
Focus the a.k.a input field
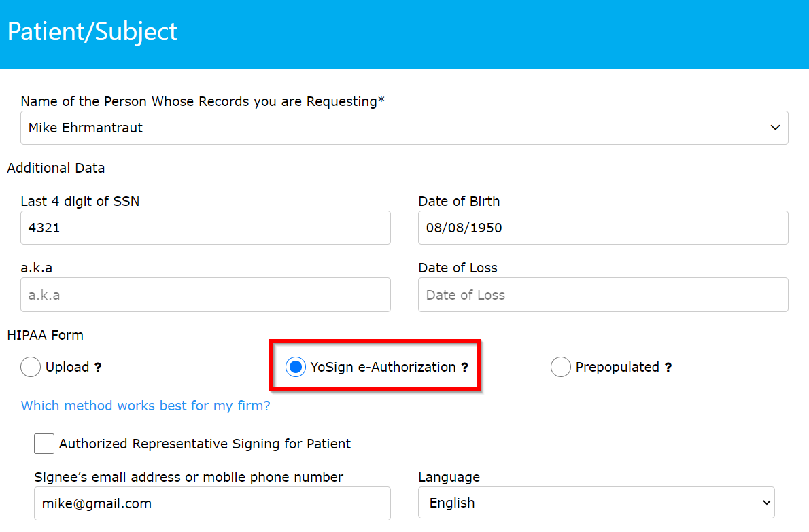pyautogui.click(x=205, y=294)
